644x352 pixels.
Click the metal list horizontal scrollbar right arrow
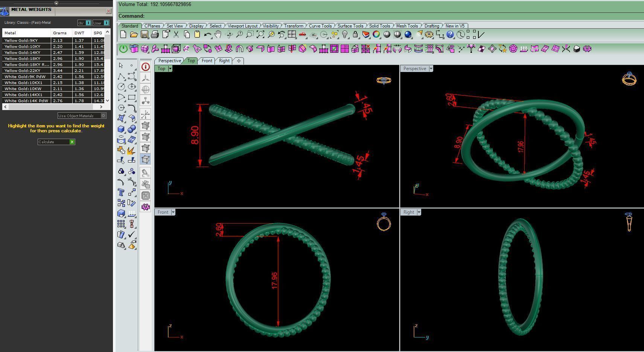(101, 107)
